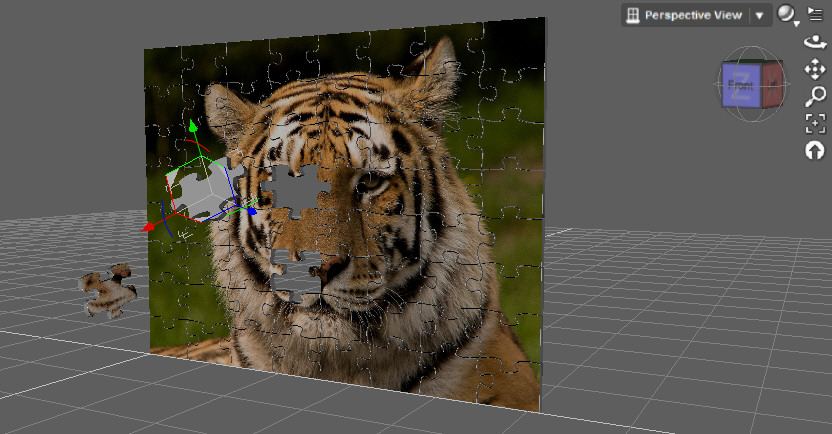Screen dimensions: 832x434
Task: Select the orbit view control
Action: pos(815,42)
